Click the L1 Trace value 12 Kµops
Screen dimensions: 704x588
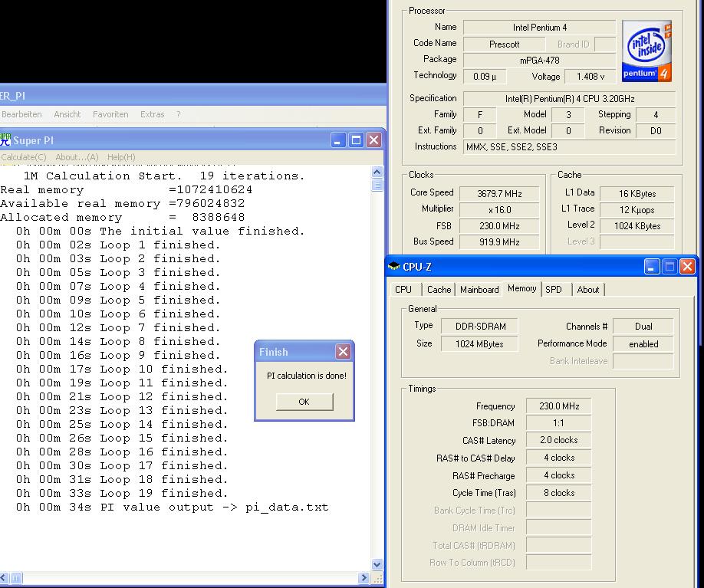click(x=637, y=210)
